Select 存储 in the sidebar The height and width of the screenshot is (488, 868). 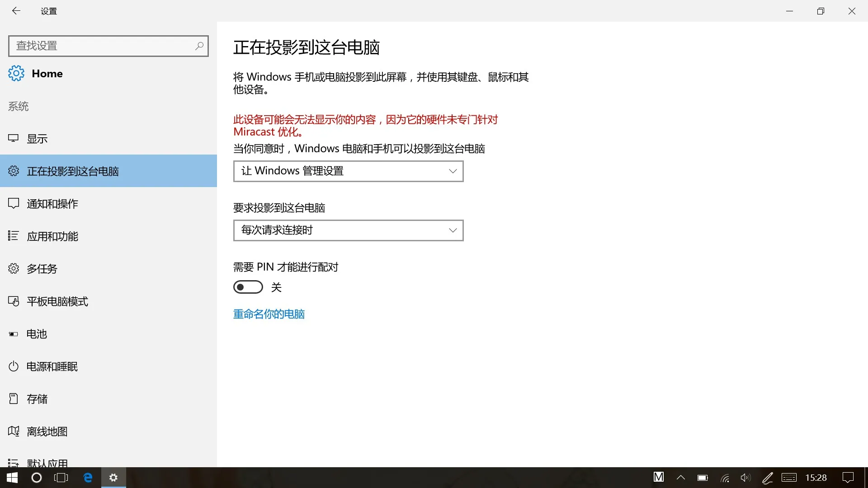(108, 399)
